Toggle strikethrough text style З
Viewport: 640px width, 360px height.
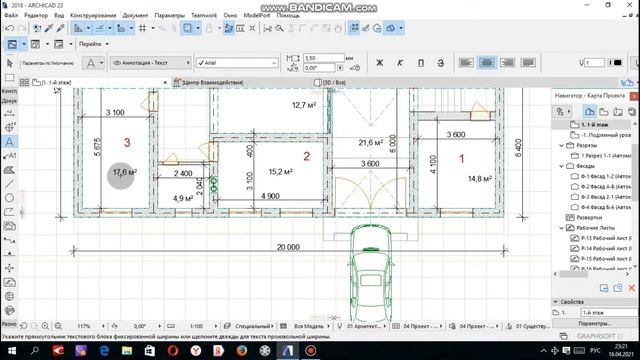click(441, 63)
